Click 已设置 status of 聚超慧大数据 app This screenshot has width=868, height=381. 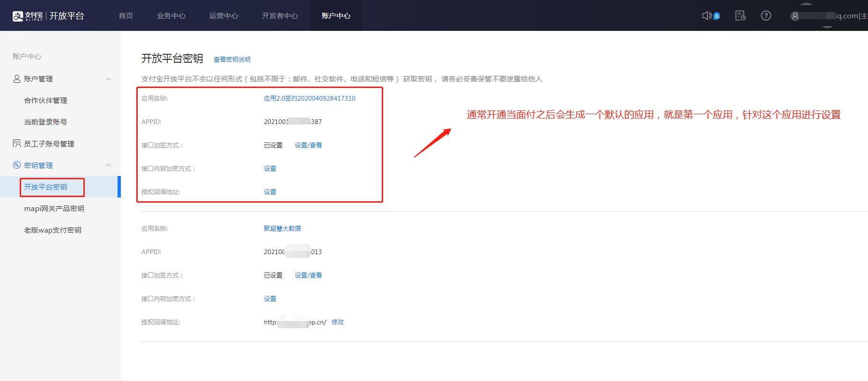273,275
